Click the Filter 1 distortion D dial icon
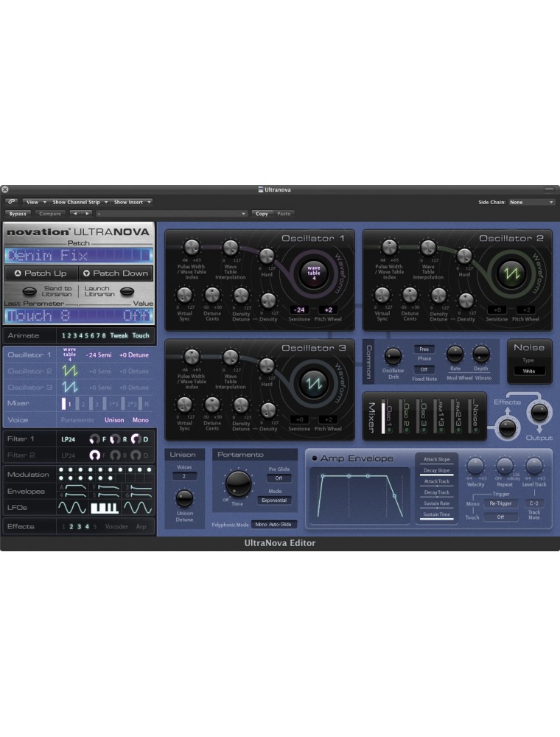Image resolution: width=560 pixels, height=737 pixels. click(x=136, y=439)
